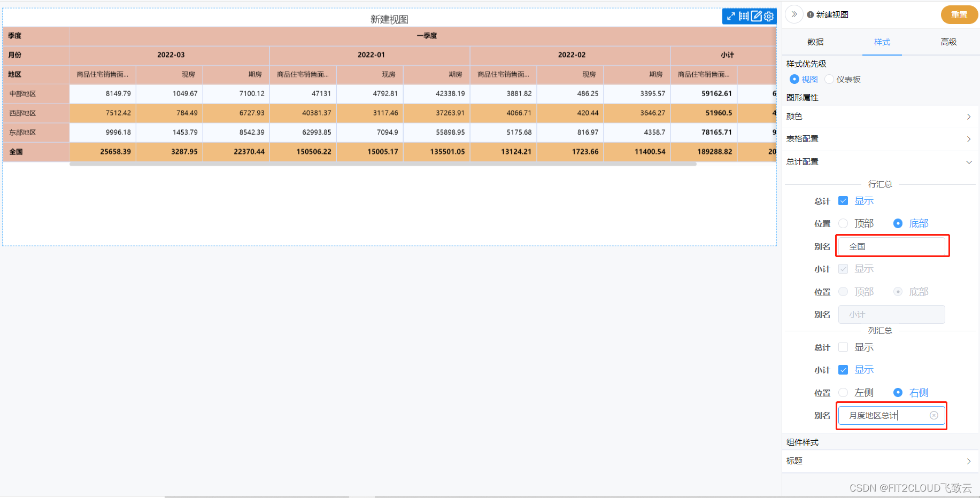The image size is (980, 498).
Task: Select the 西部地区 row label
Action: click(36, 113)
